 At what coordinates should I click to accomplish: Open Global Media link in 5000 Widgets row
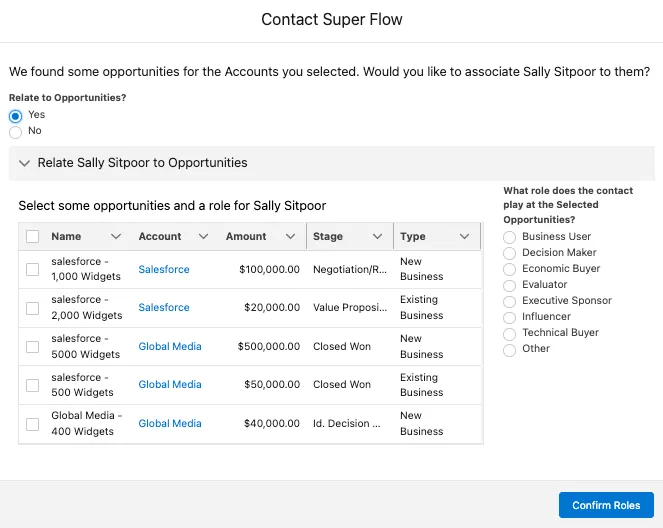point(170,346)
